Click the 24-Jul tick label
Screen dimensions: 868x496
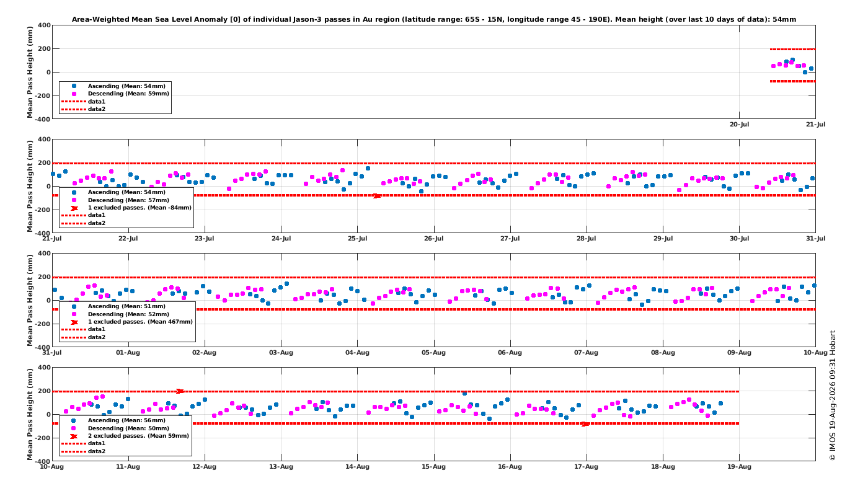[x=281, y=239]
